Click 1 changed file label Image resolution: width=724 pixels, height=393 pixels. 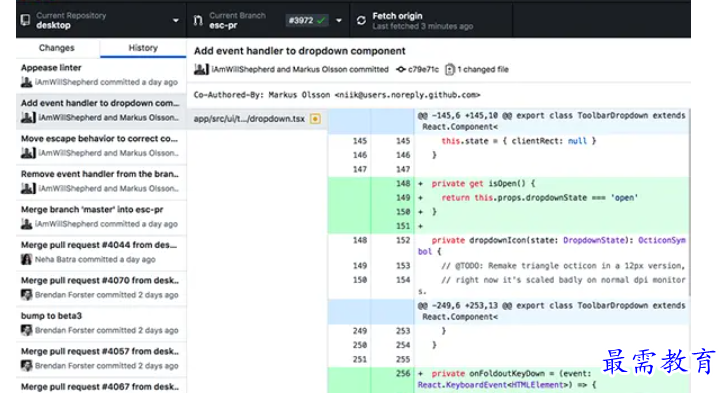483,69
